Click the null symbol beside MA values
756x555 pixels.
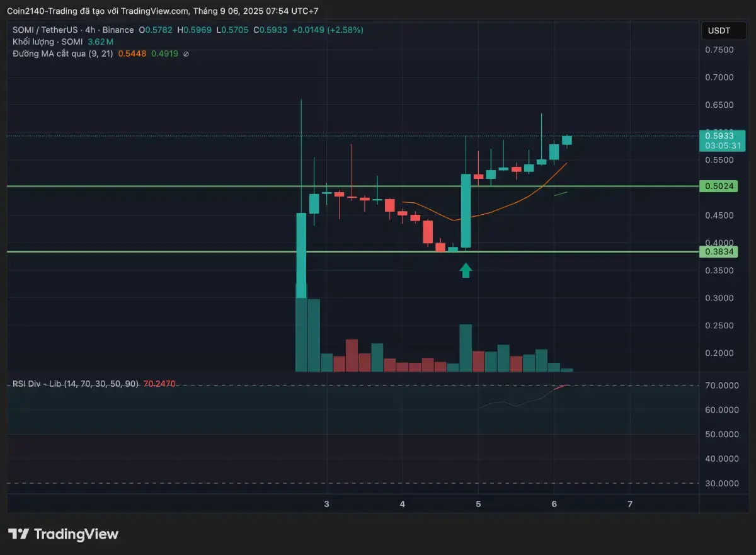pyautogui.click(x=186, y=54)
